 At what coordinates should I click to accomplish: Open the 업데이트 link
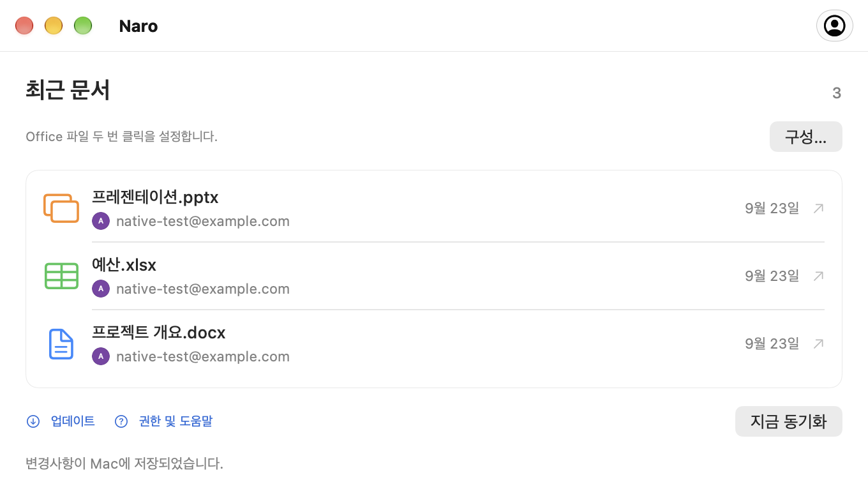point(73,421)
